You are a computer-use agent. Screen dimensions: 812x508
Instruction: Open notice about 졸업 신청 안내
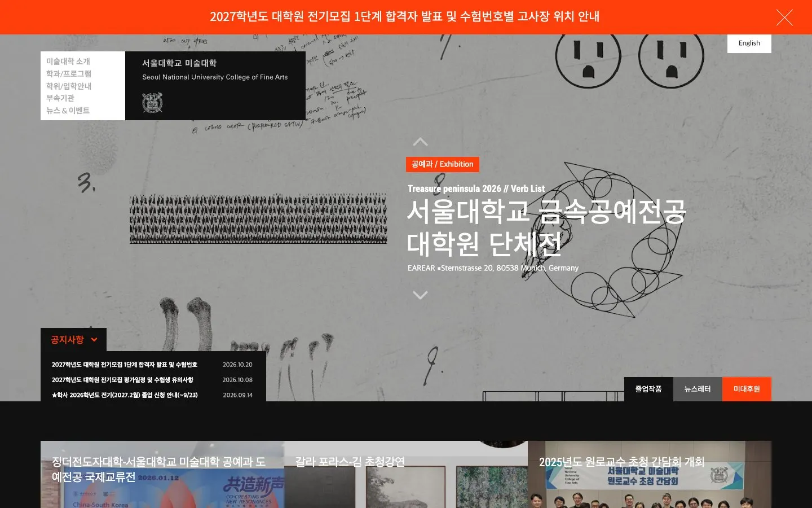(x=125, y=395)
